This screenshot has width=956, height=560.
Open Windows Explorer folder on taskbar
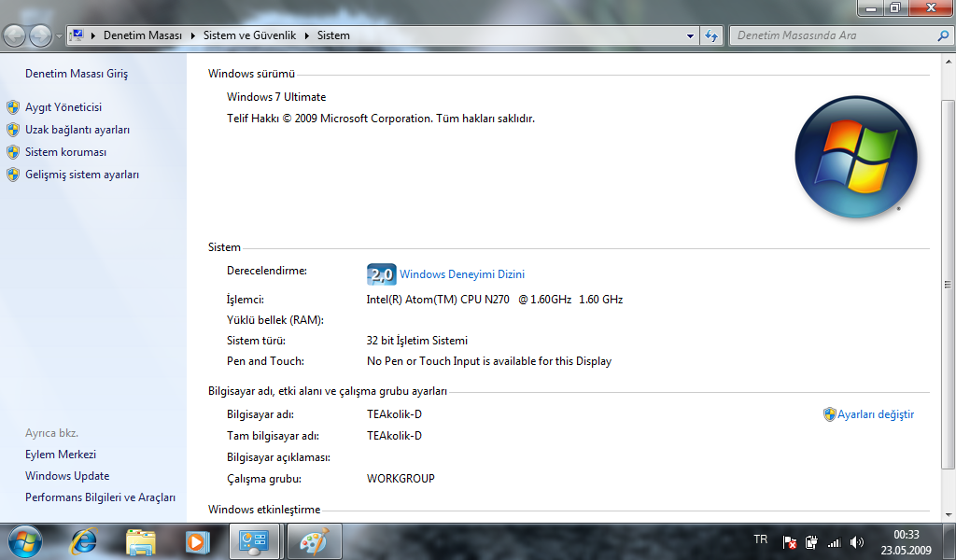[x=140, y=541]
